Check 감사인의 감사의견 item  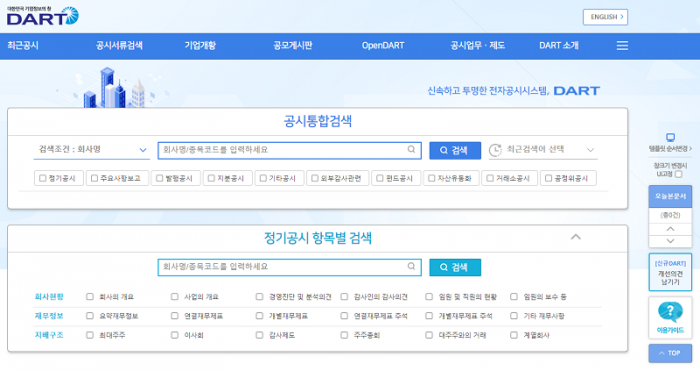(x=344, y=296)
